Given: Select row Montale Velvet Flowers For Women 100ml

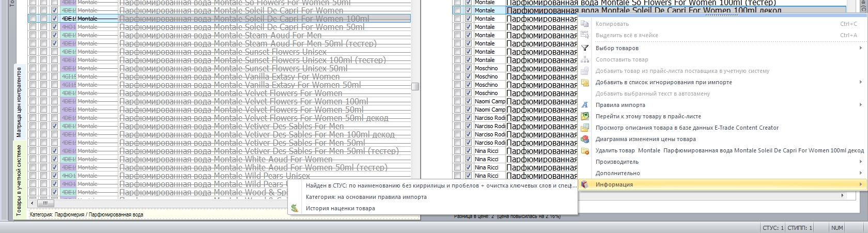Looking at the screenshot, I should point(220,101).
